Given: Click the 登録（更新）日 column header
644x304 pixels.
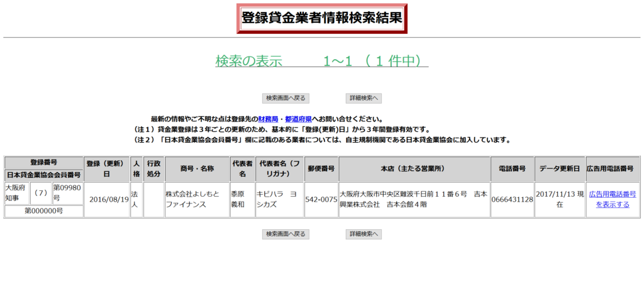Looking at the screenshot, I should coord(107,169).
